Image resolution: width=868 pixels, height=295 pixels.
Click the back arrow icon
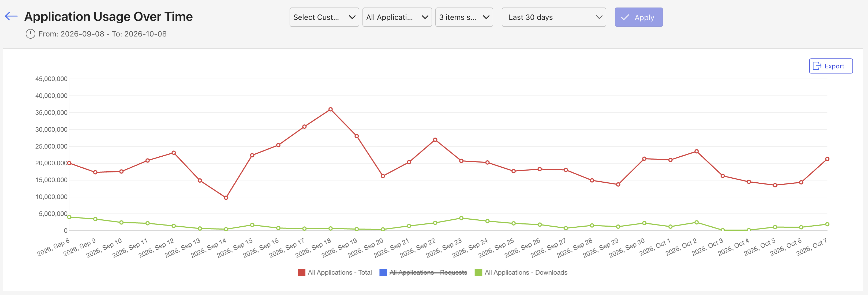(x=11, y=16)
